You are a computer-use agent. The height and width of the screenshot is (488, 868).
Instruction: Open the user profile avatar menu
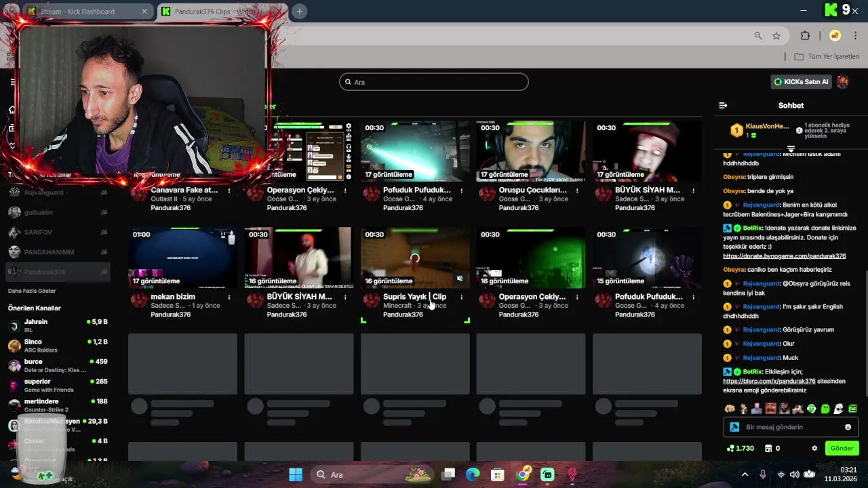click(843, 82)
